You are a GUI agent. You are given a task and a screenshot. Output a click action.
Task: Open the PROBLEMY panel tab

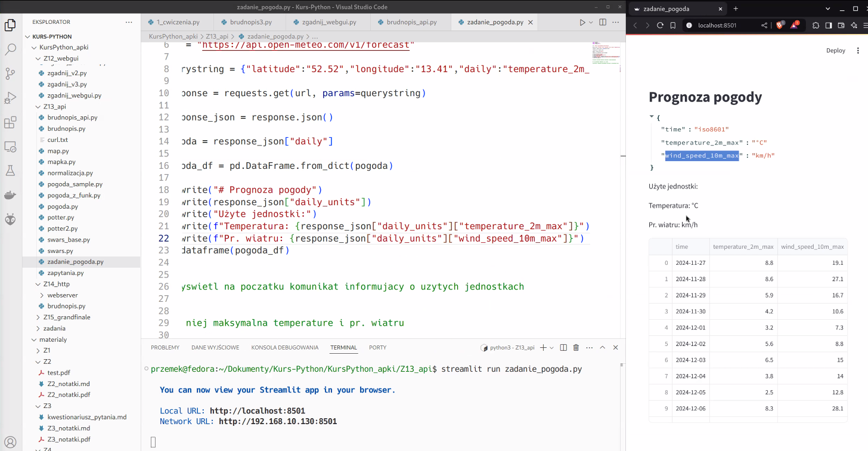coord(165,347)
